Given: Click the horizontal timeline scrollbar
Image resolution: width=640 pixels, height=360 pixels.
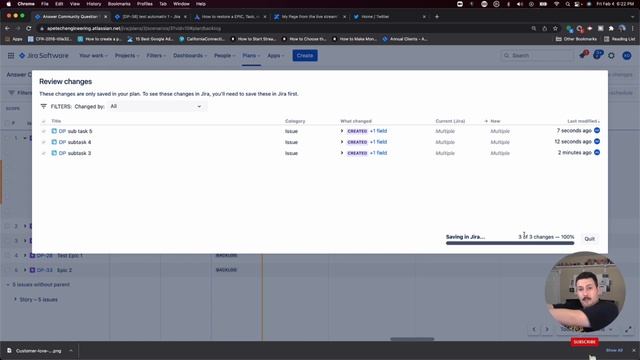Looking at the screenshot, I should tap(412, 339).
